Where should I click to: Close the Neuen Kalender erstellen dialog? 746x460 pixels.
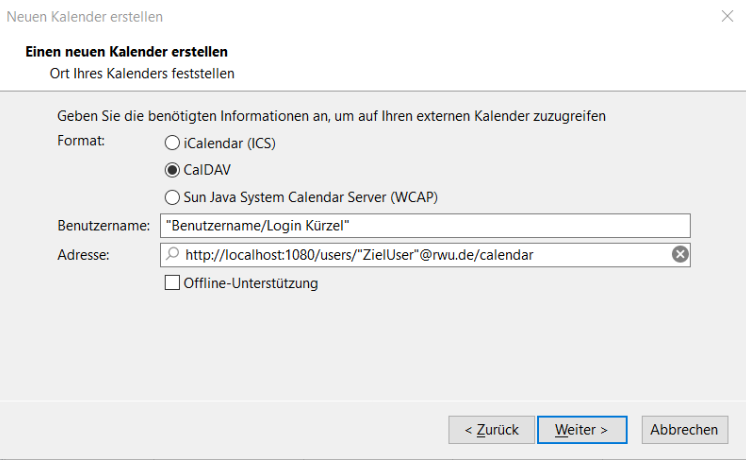point(727,16)
